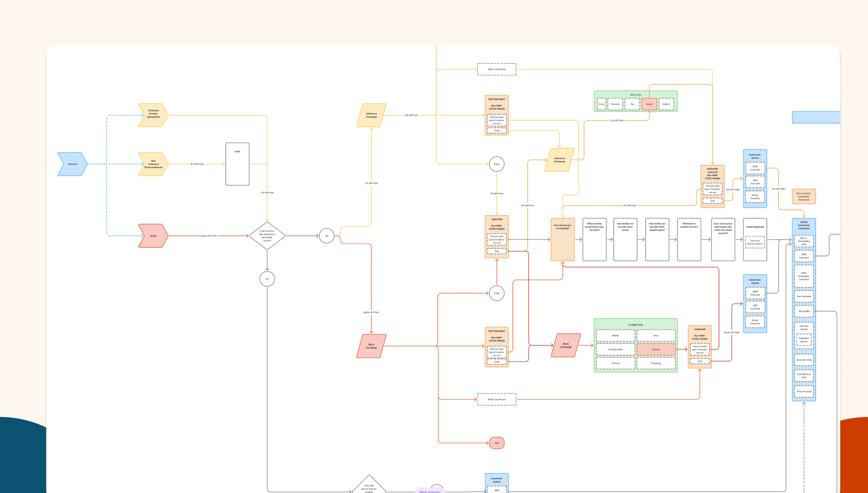868x493 pixels.
Task: Select the red MyJio chevron node
Action: point(153,236)
